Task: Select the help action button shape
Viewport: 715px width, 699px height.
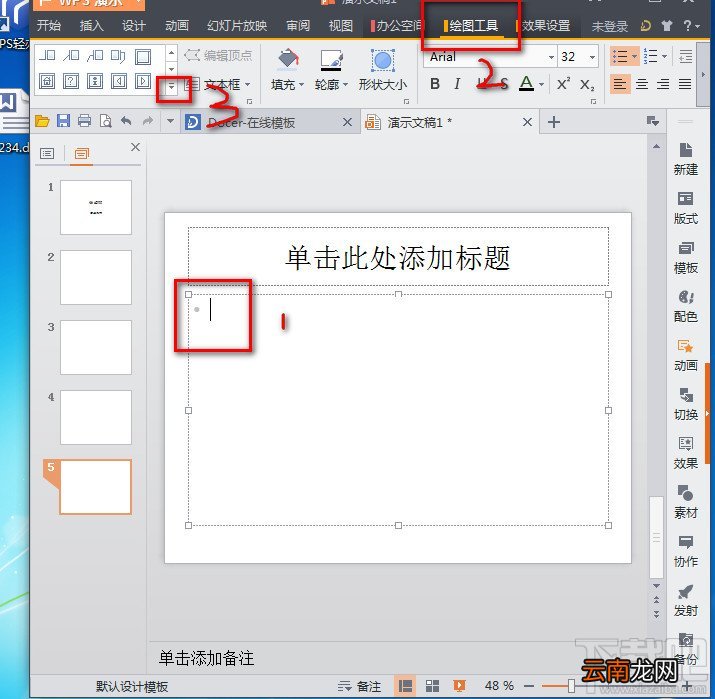Action: (71, 82)
